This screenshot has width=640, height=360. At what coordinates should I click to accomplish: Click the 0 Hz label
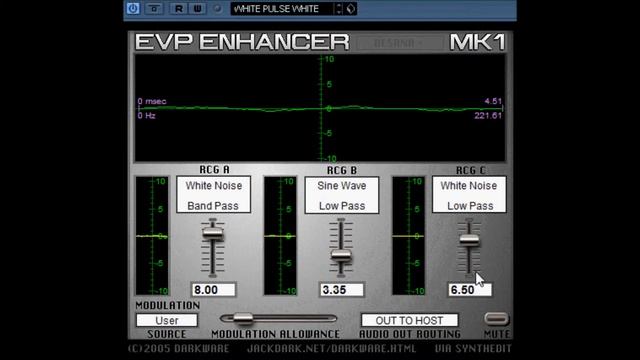147,116
